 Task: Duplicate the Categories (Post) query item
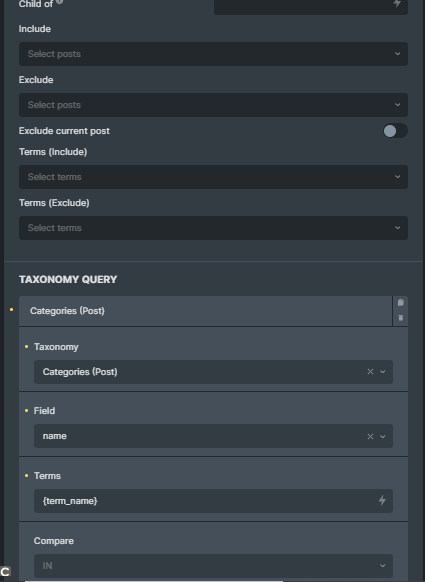(x=401, y=303)
